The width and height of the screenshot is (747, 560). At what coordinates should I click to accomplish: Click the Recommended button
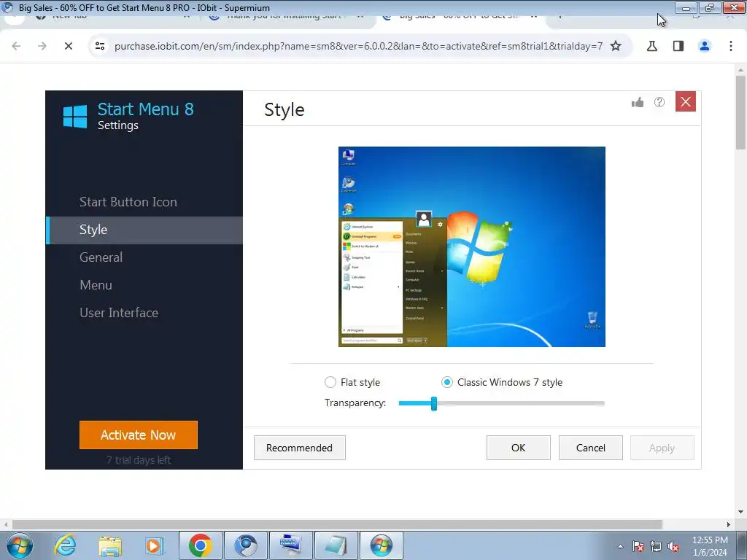pos(300,448)
